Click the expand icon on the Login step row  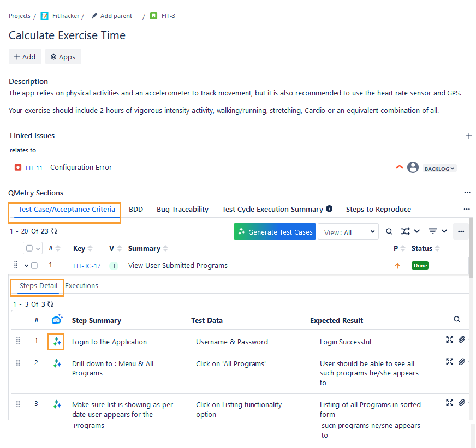[x=449, y=339]
